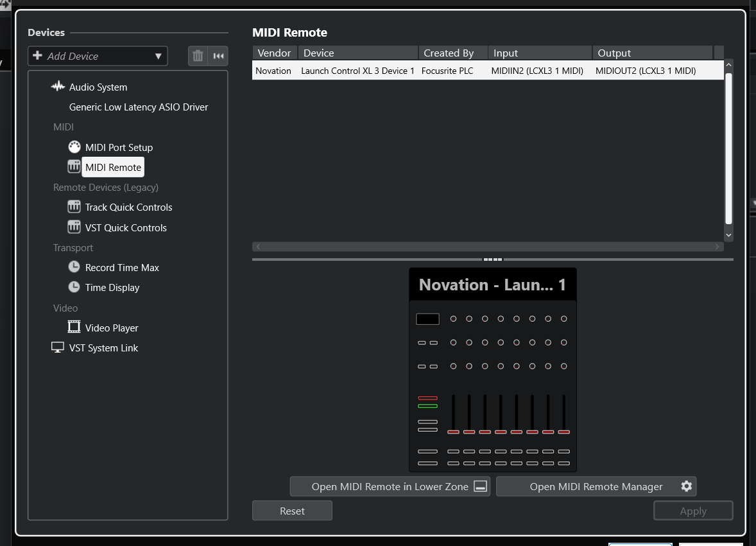Click first knob in second knob row
Screen dimensions: 756x546
coord(453,342)
